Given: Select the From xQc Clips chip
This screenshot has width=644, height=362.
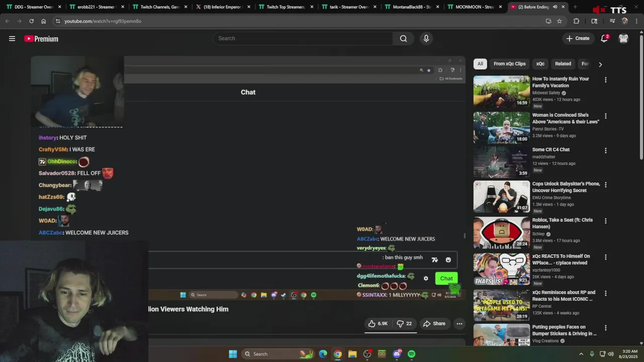Looking at the screenshot, I should (510, 64).
